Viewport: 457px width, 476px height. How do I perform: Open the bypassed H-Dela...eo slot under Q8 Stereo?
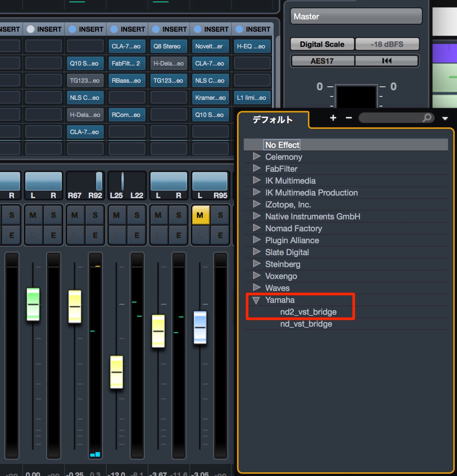pyautogui.click(x=168, y=64)
